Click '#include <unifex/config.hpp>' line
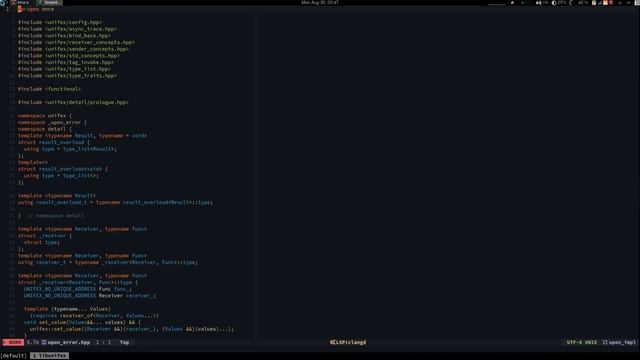 [x=60, y=22]
